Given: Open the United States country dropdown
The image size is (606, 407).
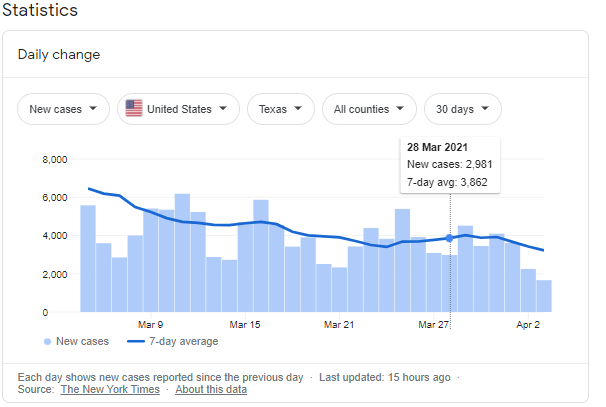Looking at the screenshot, I should click(x=178, y=109).
